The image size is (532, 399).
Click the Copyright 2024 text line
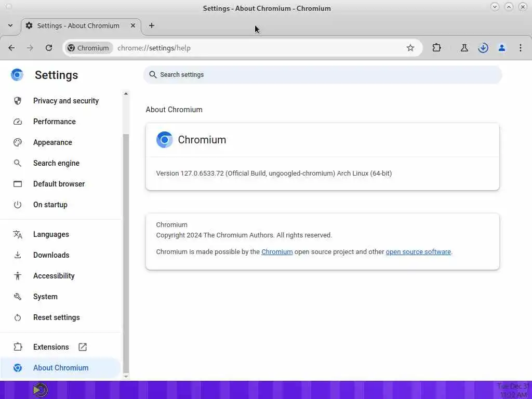tap(244, 235)
